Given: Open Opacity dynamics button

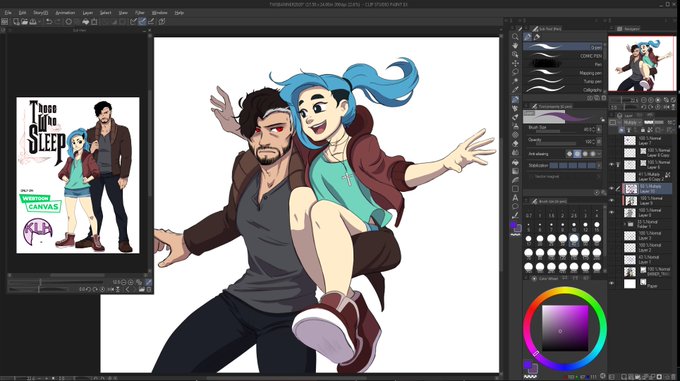Looking at the screenshot, I should [x=599, y=142].
